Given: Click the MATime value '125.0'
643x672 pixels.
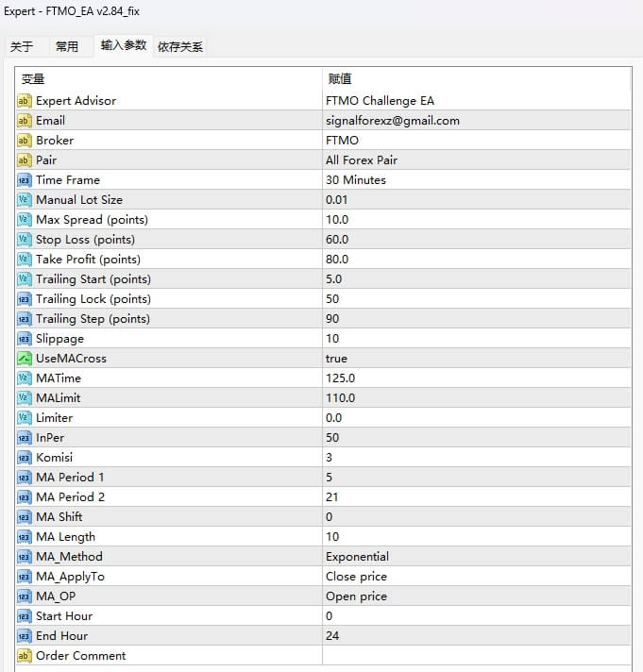Looking at the screenshot, I should [x=340, y=378].
